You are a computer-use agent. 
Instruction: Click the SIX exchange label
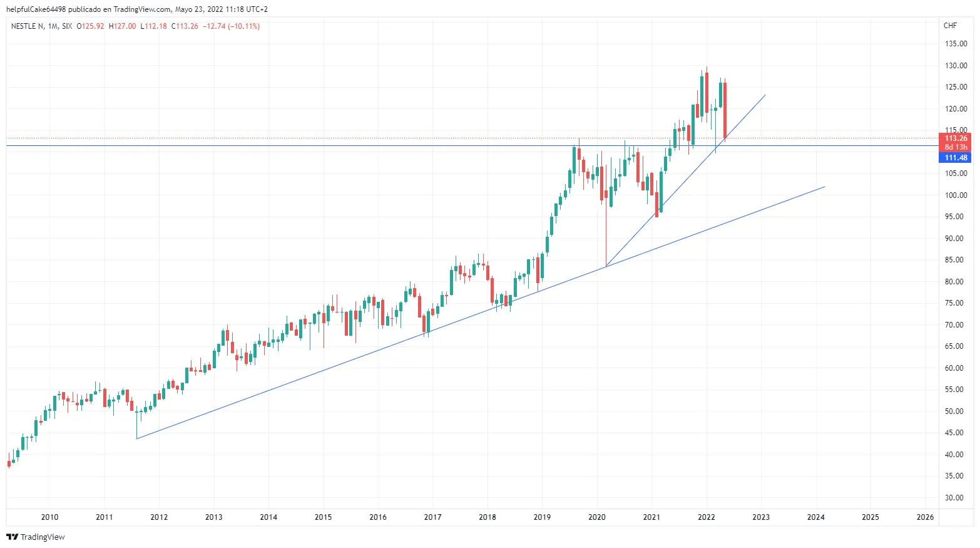pyautogui.click(x=67, y=26)
